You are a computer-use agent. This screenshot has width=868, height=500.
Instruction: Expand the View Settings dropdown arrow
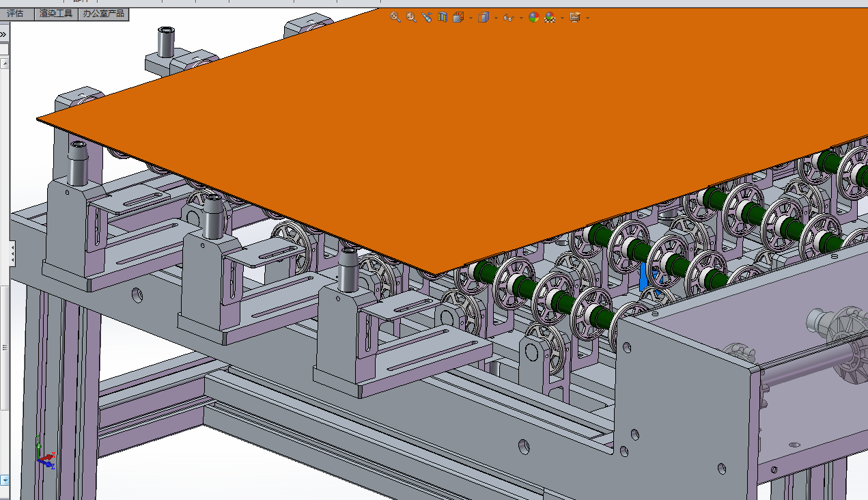(x=587, y=18)
